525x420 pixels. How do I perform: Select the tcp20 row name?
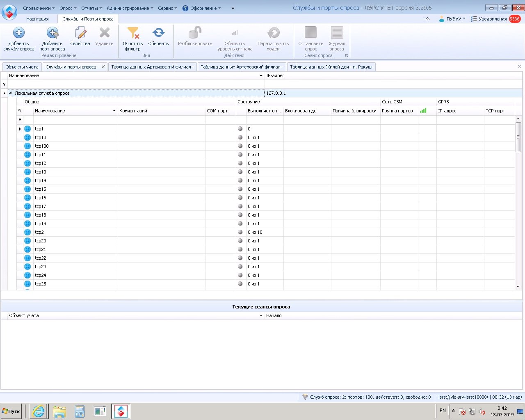point(41,241)
